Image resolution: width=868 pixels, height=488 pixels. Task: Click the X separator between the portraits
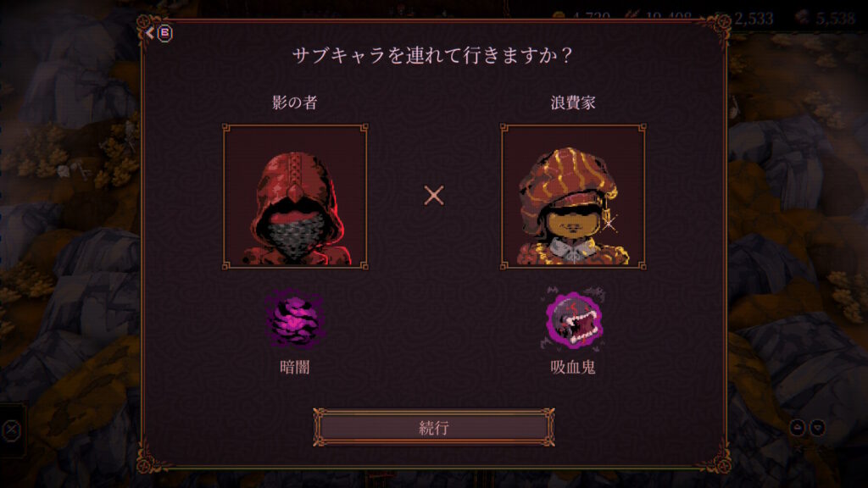(434, 196)
